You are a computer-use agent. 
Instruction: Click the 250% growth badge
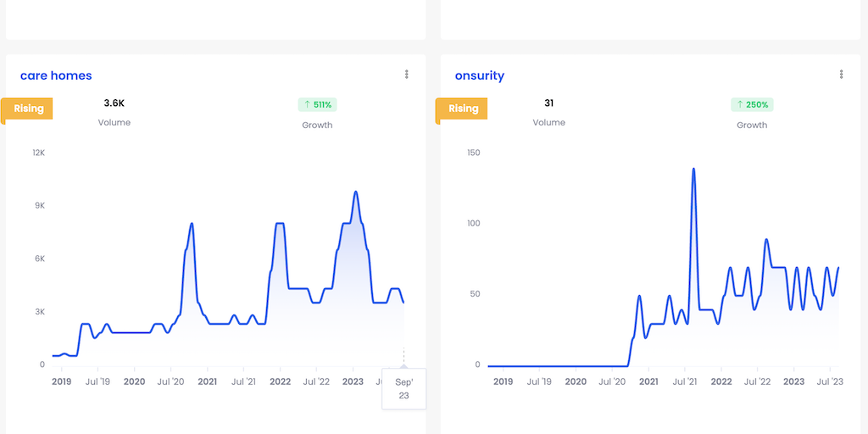click(x=752, y=104)
